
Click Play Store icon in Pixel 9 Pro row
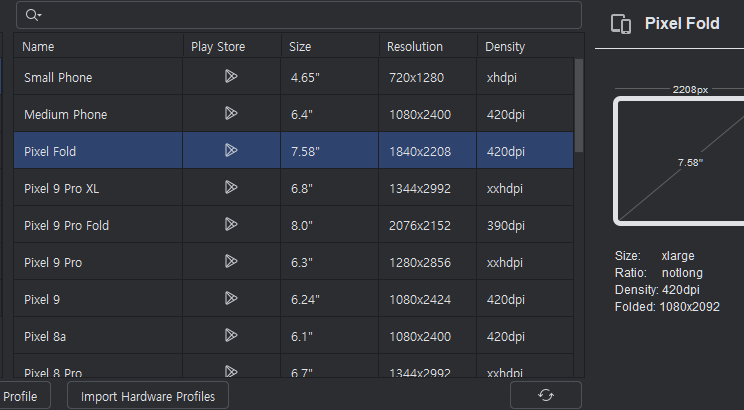pyautogui.click(x=231, y=261)
